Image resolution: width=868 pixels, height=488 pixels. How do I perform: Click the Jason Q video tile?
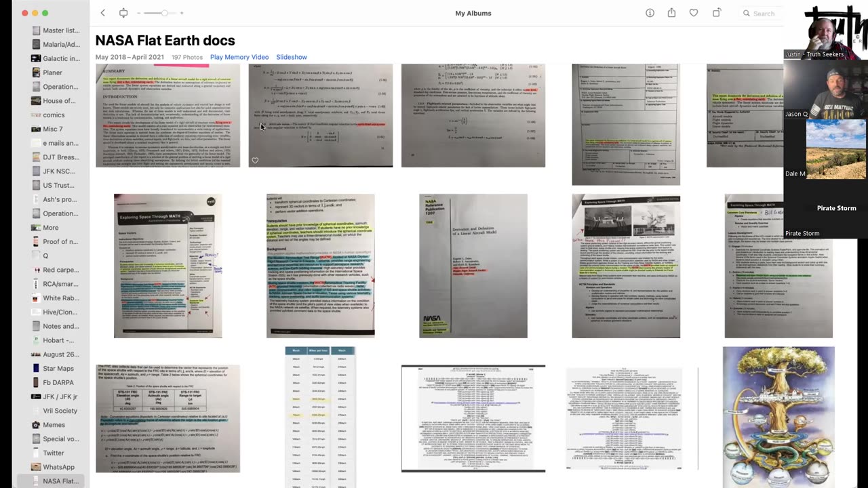pyautogui.click(x=825, y=89)
